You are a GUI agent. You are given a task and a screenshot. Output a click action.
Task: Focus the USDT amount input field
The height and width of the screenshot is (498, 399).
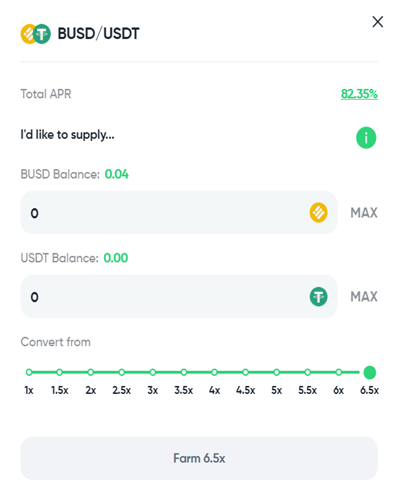point(179,296)
